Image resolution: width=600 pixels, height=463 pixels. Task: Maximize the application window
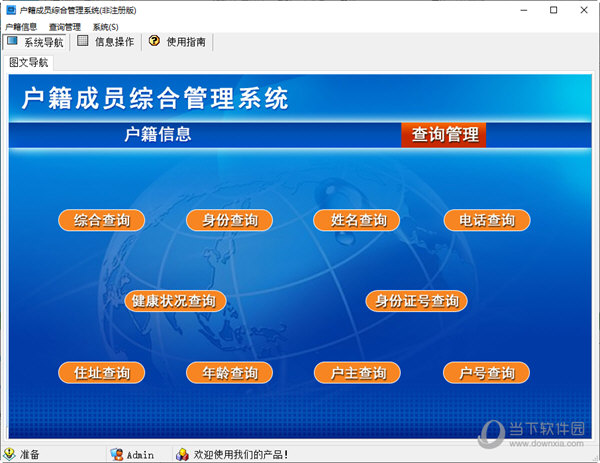coord(553,10)
